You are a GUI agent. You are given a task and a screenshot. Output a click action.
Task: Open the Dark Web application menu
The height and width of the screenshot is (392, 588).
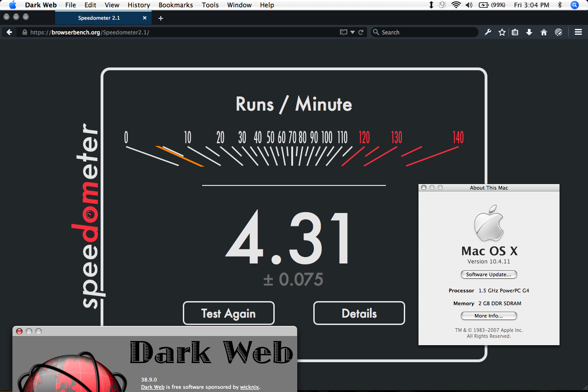coord(41,5)
